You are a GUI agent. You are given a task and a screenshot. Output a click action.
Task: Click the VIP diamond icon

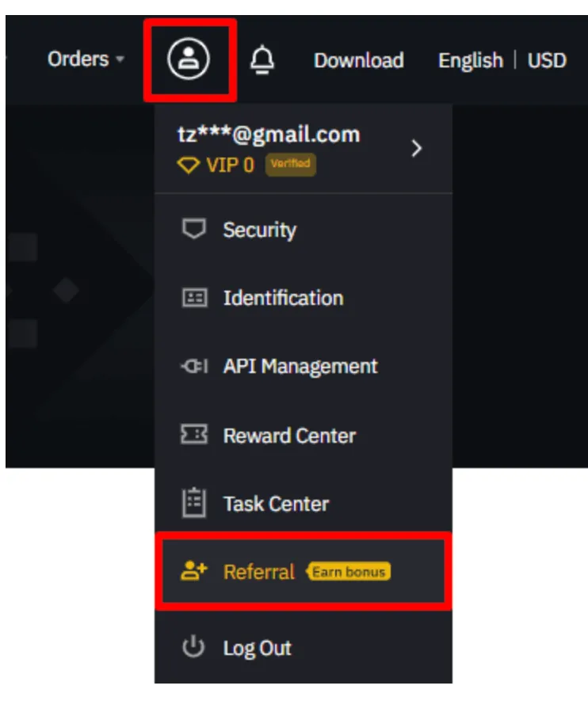coord(189,165)
